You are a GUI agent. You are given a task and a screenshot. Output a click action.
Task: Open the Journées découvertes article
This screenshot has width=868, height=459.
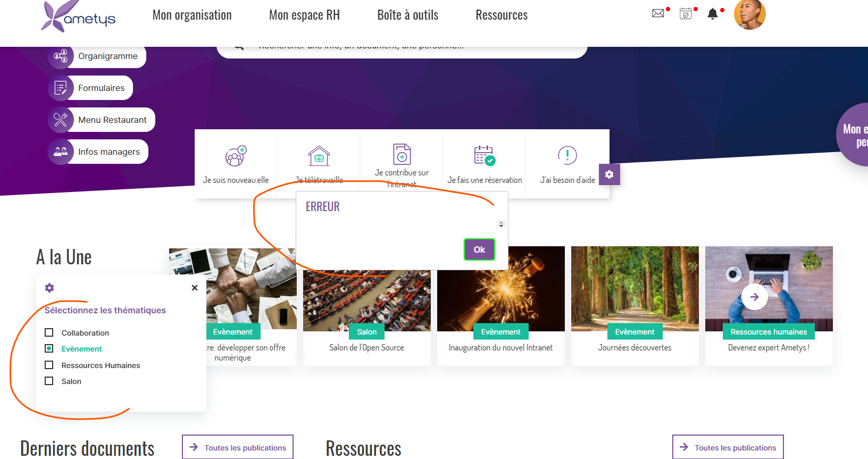(x=635, y=347)
